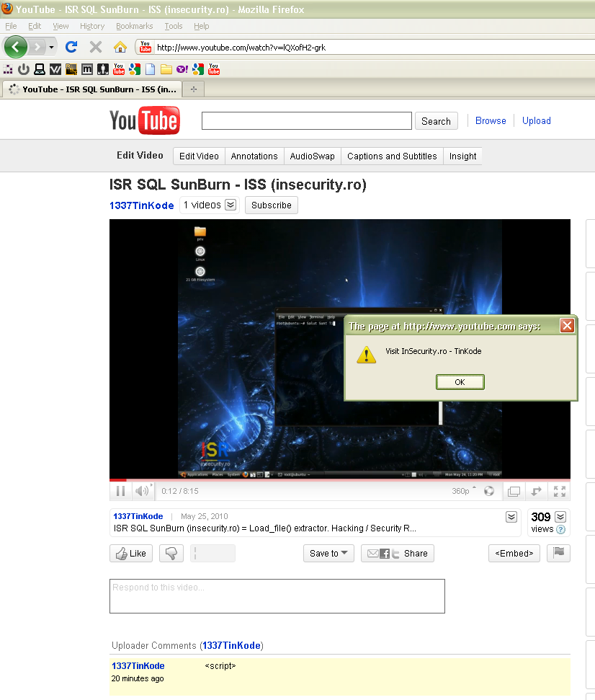Switch to the AudioSwap tab
This screenshot has height=700, width=595.
click(x=312, y=156)
